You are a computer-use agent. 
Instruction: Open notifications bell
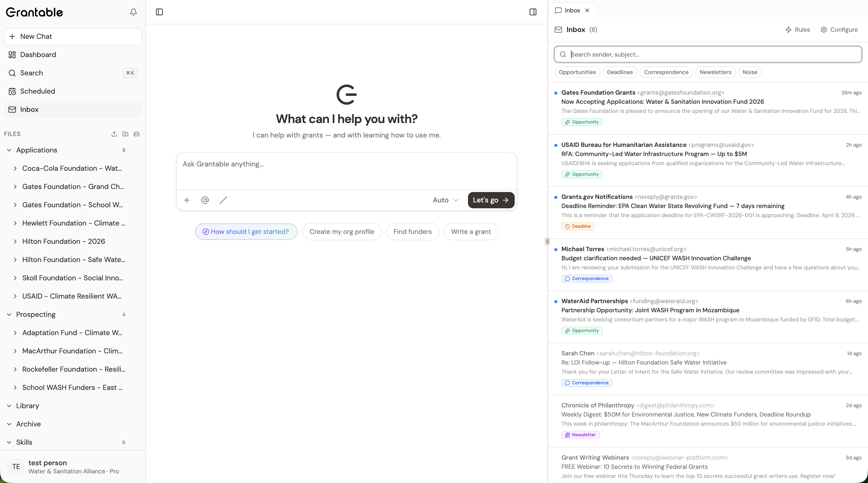point(133,12)
